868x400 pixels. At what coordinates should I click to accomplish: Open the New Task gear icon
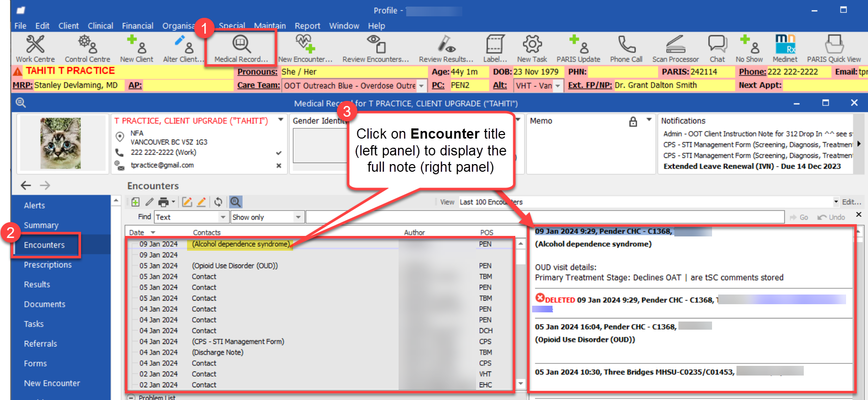(532, 45)
